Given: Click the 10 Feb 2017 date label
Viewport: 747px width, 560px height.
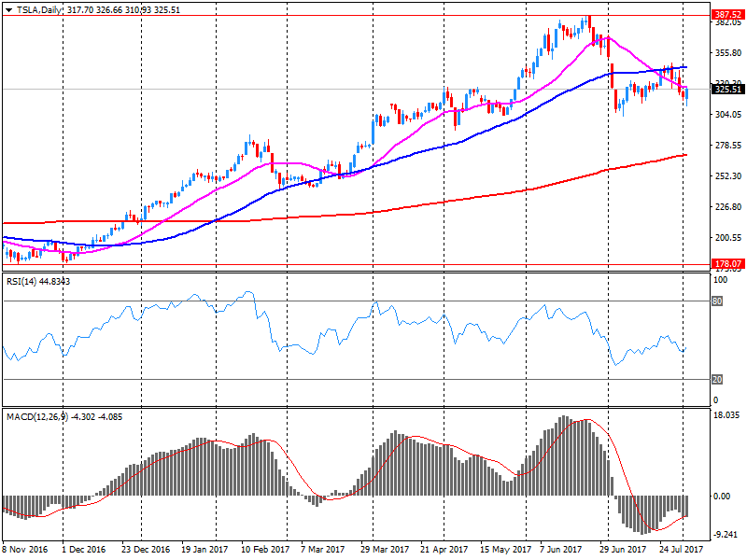Looking at the screenshot, I should point(265,550).
